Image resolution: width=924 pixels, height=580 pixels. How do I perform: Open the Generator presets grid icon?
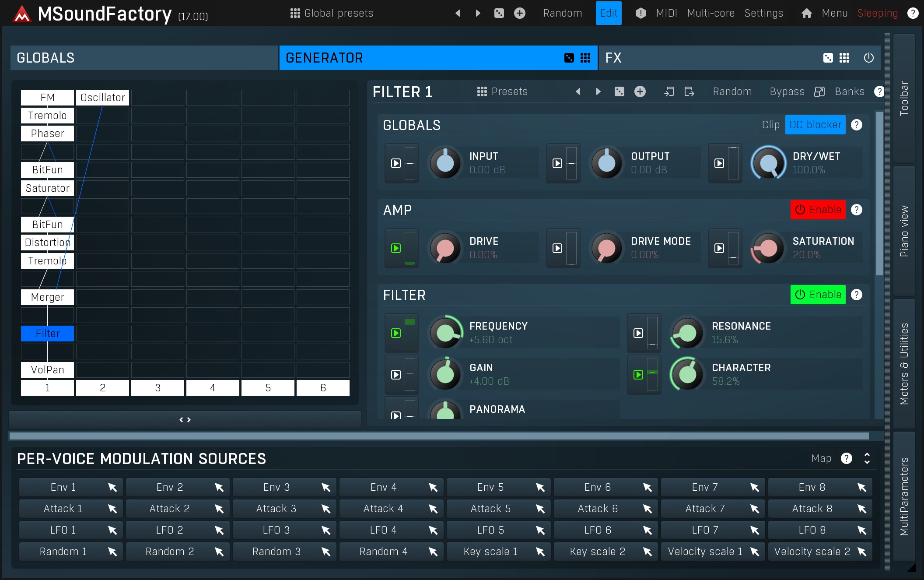pos(585,58)
